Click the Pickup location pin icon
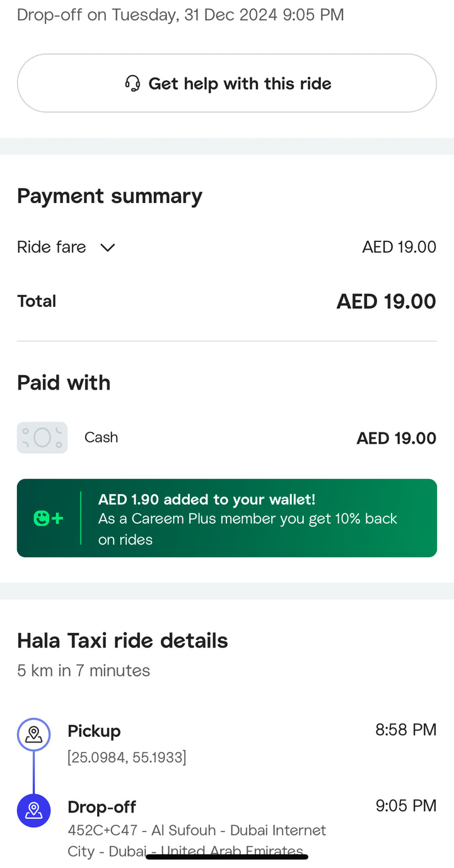The height and width of the screenshot is (868, 454). [x=33, y=734]
